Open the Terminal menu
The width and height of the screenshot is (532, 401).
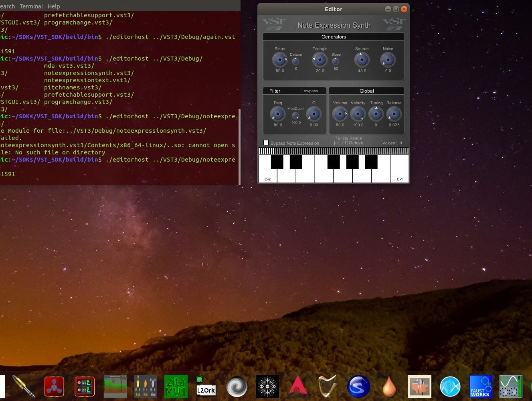(x=31, y=6)
